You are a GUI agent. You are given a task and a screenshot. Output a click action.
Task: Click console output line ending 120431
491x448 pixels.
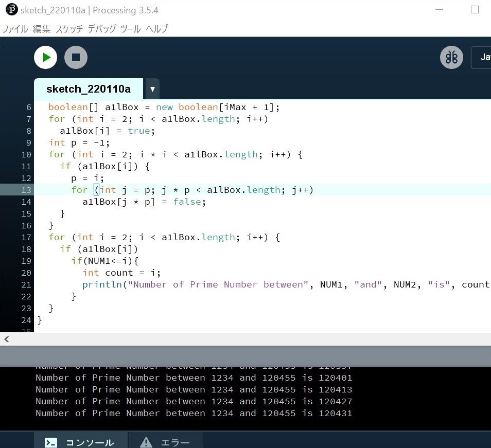pyautogui.click(x=194, y=413)
